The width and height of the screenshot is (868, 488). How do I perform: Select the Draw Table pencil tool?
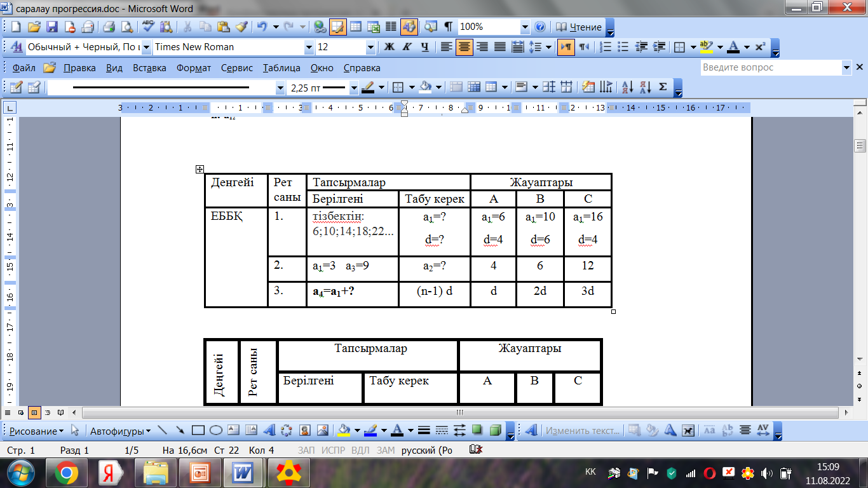click(17, 88)
